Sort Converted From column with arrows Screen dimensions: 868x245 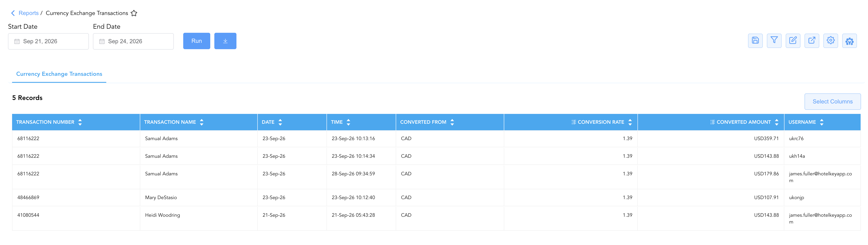click(x=452, y=122)
